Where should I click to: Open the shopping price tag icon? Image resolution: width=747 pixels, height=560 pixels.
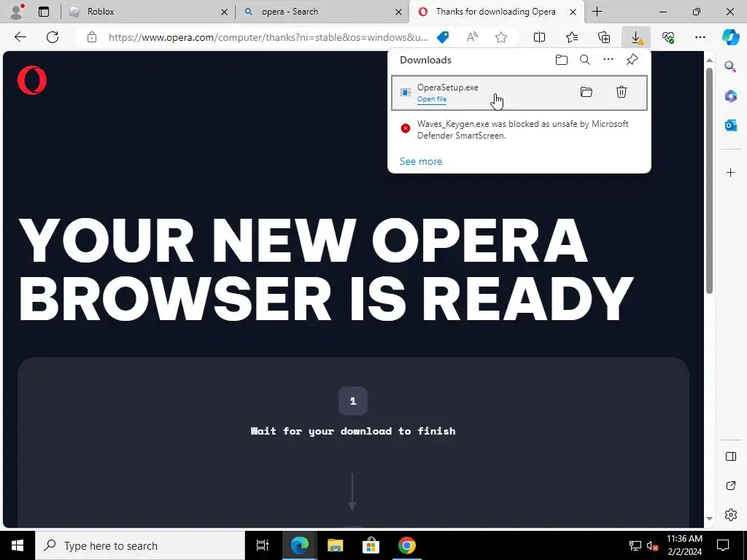click(443, 37)
